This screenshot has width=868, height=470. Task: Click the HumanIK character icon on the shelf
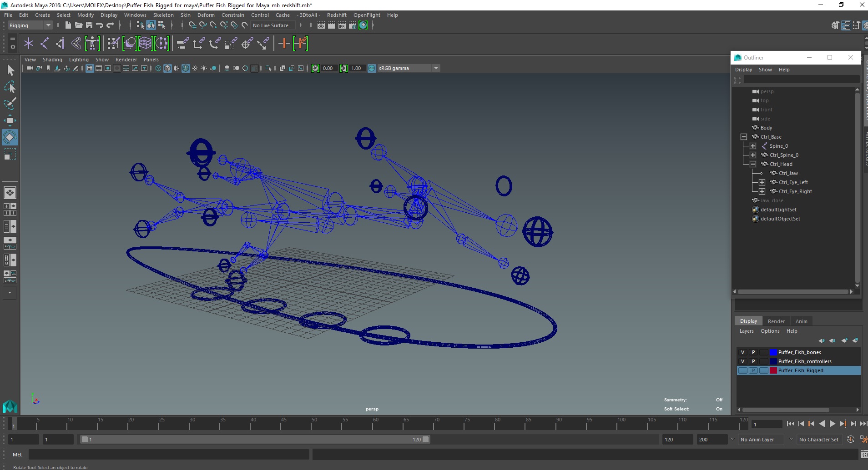tap(92, 44)
